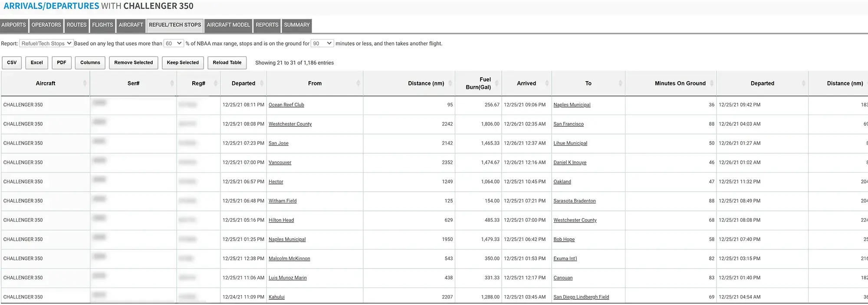Open the Columns visibility button
This screenshot has width=868, height=305.
[90, 62]
